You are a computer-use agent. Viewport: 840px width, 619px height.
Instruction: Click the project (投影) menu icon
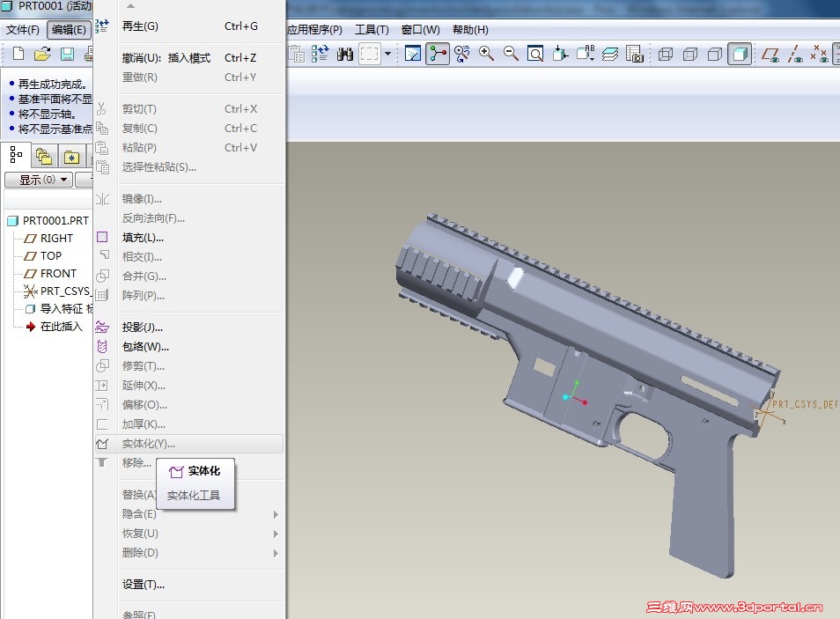click(102, 327)
